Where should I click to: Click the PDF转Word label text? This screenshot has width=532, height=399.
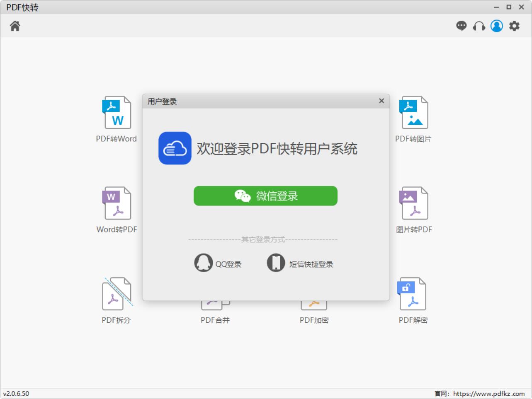point(117,139)
